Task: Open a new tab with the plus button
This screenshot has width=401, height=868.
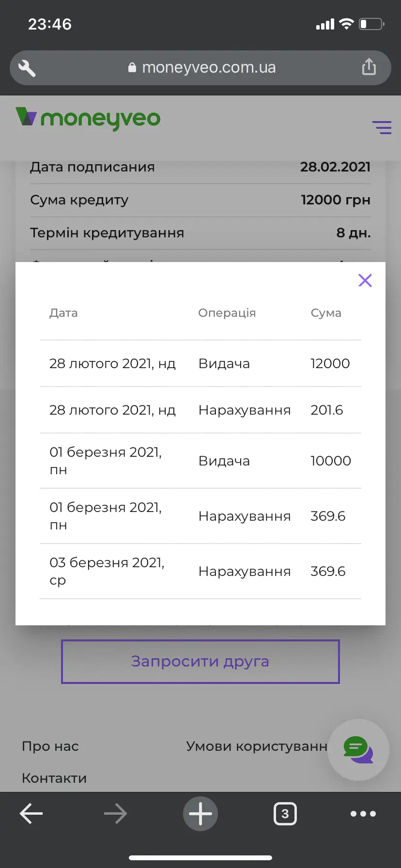Action: click(200, 814)
